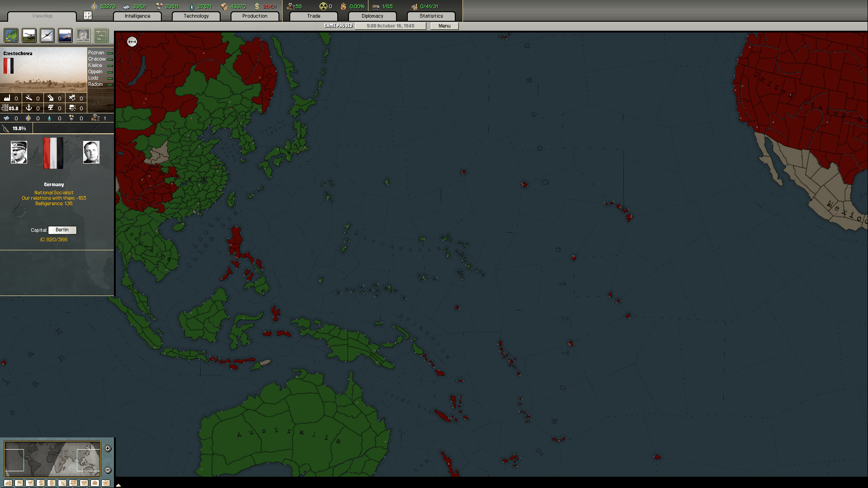
Task: Expand the order of battle panel icon
Action: coord(101,35)
